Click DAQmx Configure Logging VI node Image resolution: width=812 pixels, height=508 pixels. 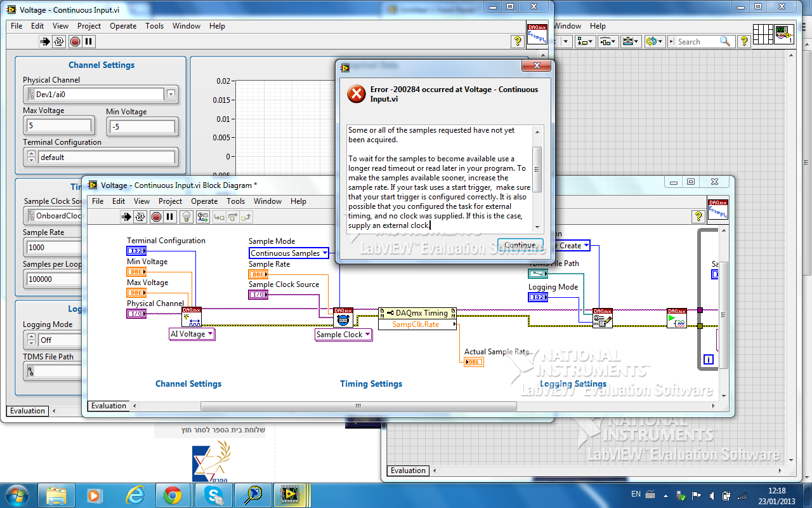[603, 318]
